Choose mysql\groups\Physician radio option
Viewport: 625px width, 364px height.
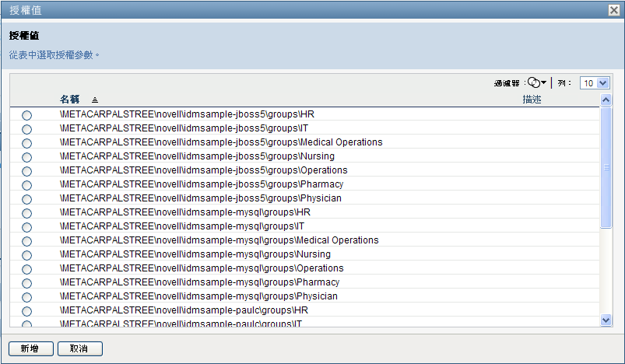[x=26, y=297]
